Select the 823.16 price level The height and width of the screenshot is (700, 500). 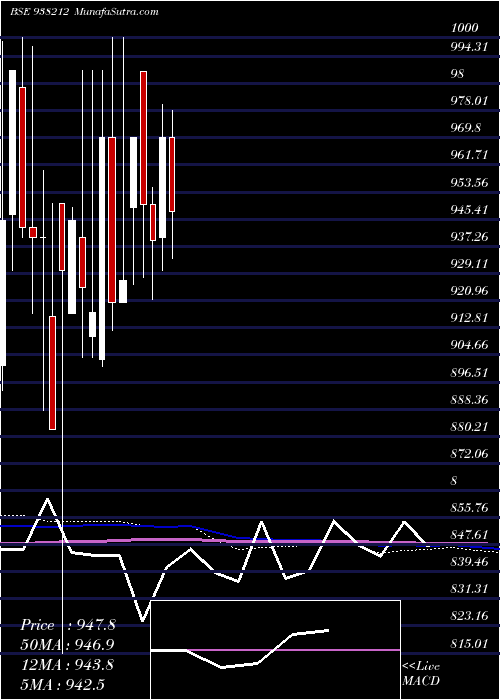[469, 617]
